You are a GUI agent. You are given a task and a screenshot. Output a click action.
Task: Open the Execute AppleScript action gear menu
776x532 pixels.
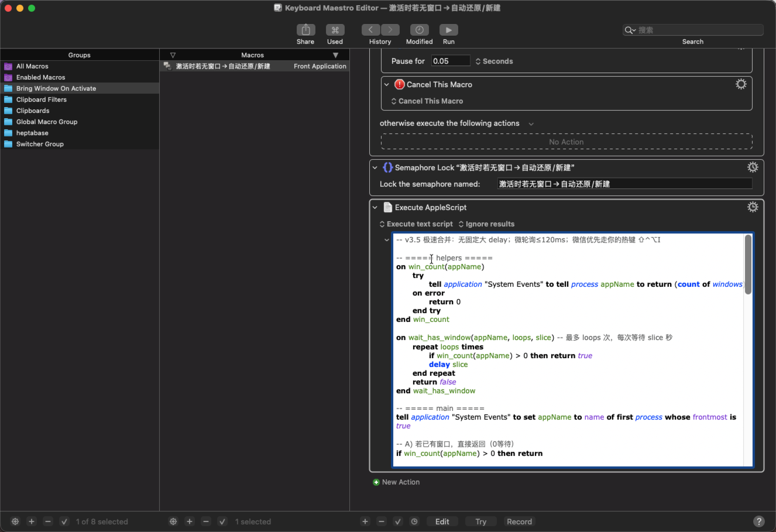pos(753,207)
